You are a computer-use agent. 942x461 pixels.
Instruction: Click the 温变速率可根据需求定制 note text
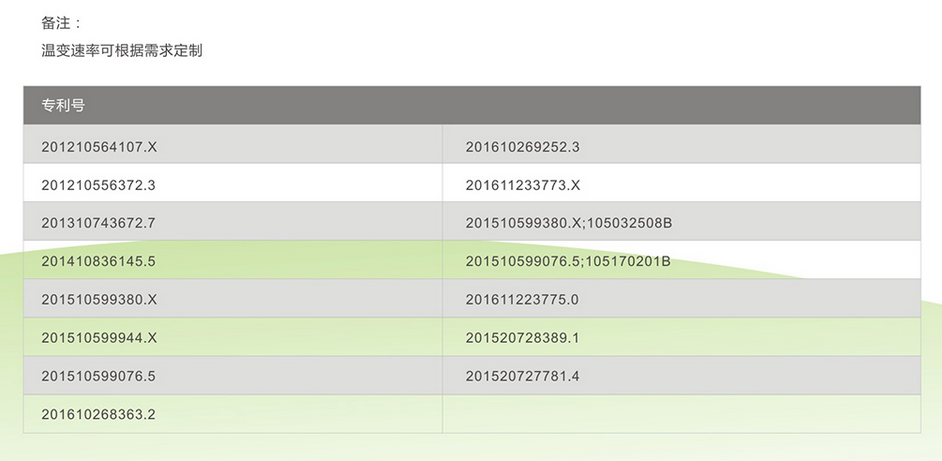pos(121,50)
